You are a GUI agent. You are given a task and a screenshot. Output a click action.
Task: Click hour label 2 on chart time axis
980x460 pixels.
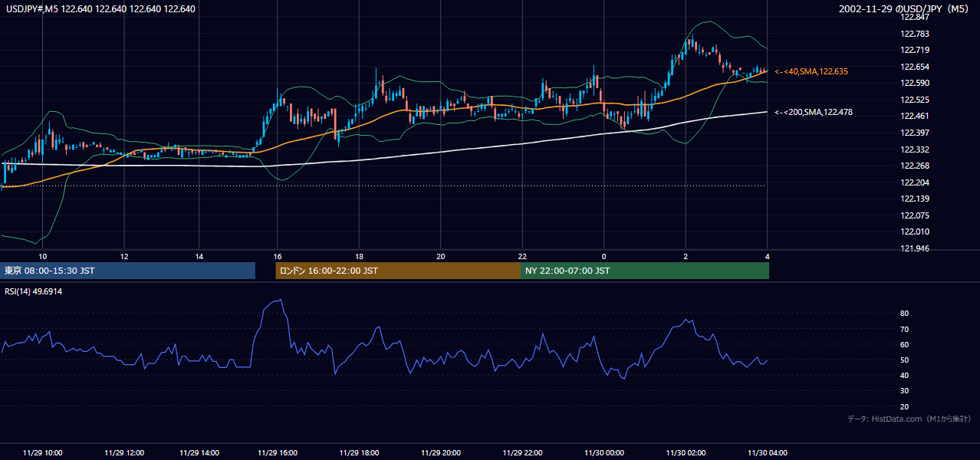point(686,256)
